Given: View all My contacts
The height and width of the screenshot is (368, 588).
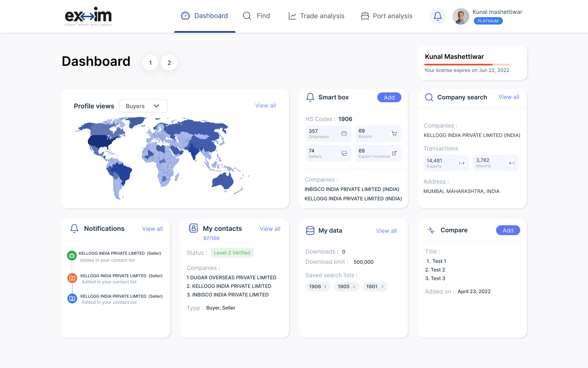Looking at the screenshot, I should pyautogui.click(x=270, y=229).
